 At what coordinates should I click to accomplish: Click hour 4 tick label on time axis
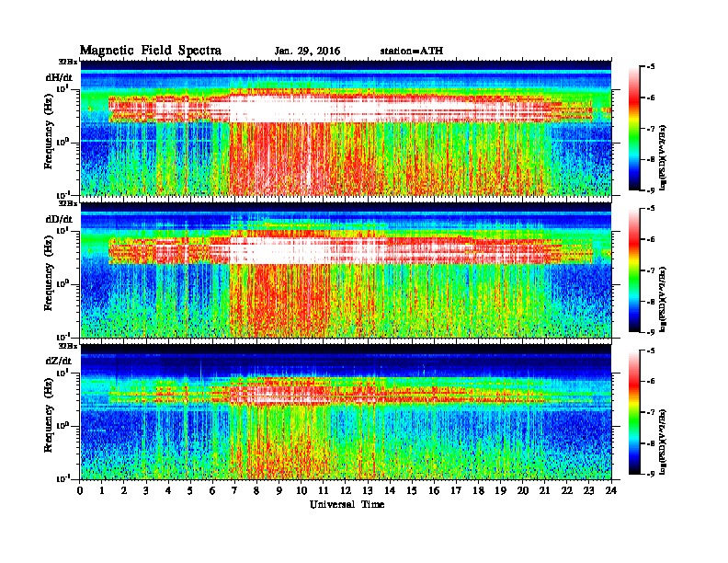pyautogui.click(x=168, y=490)
